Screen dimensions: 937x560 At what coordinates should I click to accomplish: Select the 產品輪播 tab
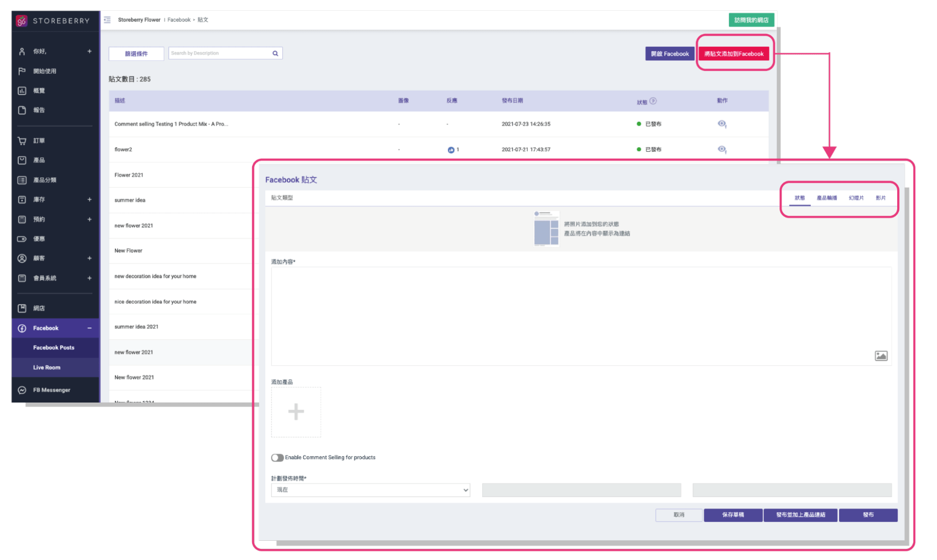826,198
